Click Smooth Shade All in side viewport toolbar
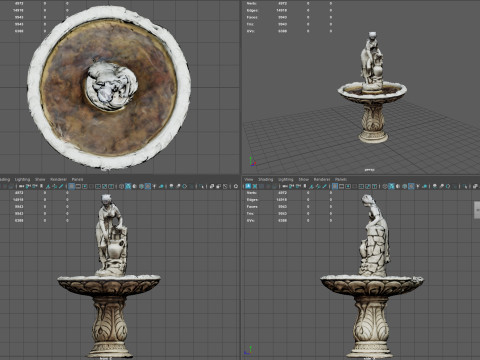This screenshot has width=480, height=360. coord(391,186)
